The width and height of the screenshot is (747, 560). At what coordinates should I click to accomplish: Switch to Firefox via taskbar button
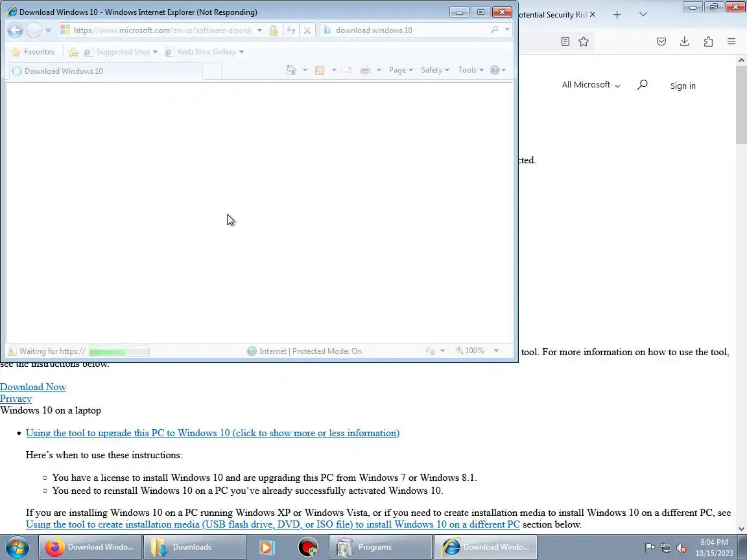pyautogui.click(x=89, y=547)
